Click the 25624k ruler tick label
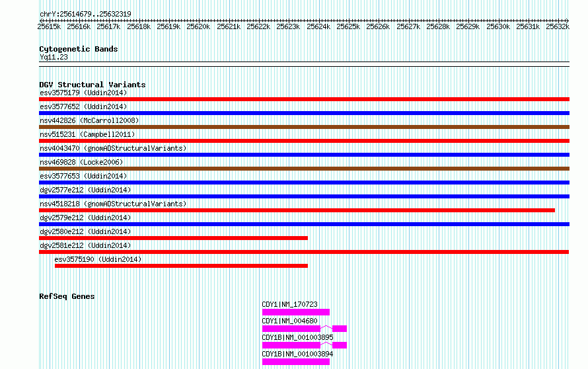Image resolution: width=588 pixels, height=369 pixels. (318, 26)
